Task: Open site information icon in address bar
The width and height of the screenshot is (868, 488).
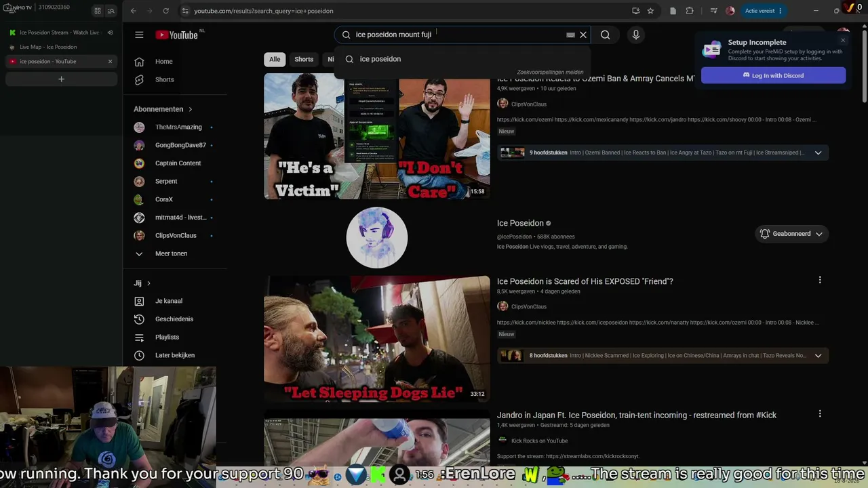Action: click(x=184, y=11)
